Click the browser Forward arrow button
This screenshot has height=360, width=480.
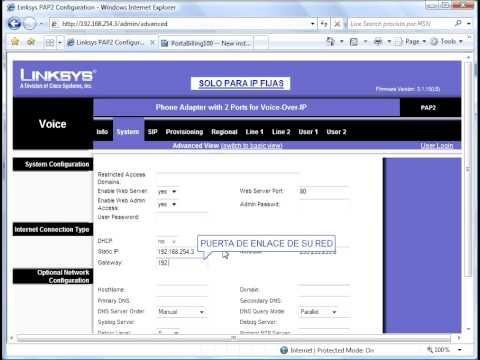[30, 24]
